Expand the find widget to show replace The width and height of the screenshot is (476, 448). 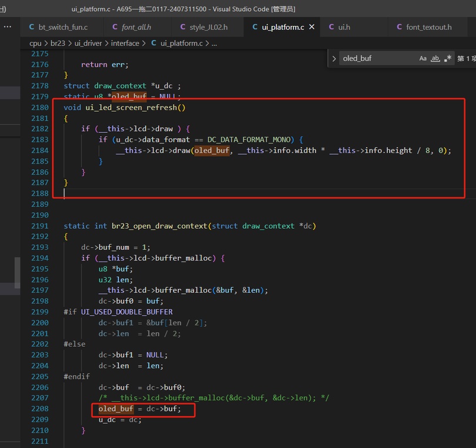334,58
